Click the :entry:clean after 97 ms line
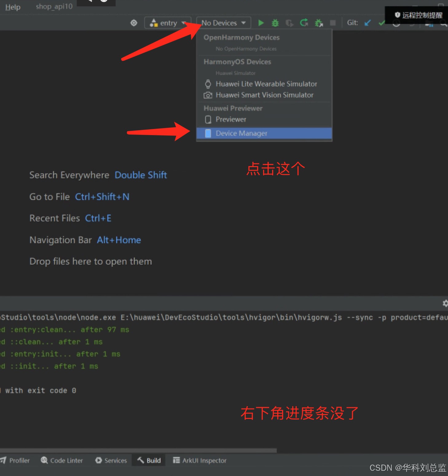448x476 pixels. [x=65, y=330]
